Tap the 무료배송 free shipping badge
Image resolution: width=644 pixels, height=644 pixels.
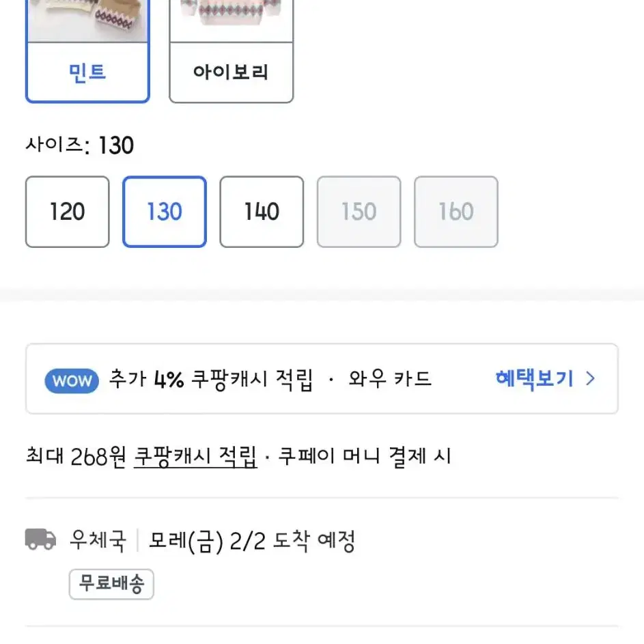[x=111, y=584]
